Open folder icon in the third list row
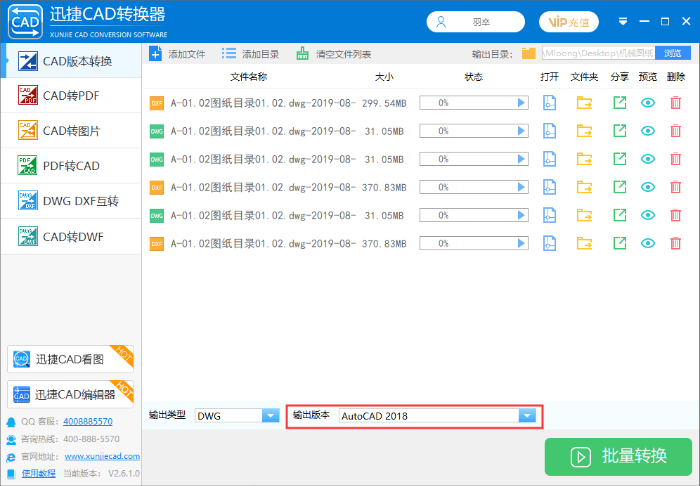The width and height of the screenshot is (700, 486). (584, 159)
